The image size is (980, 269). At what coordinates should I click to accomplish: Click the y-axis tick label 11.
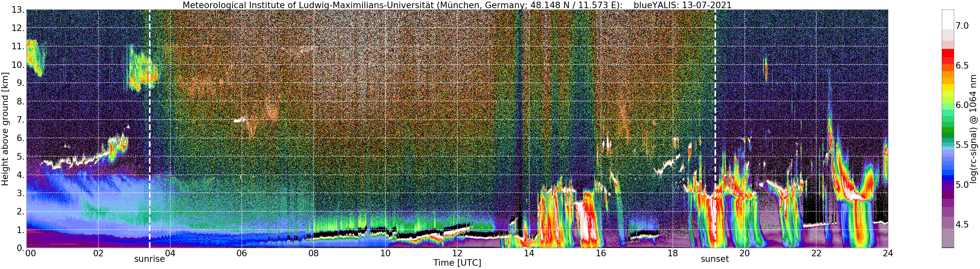(x=19, y=46)
